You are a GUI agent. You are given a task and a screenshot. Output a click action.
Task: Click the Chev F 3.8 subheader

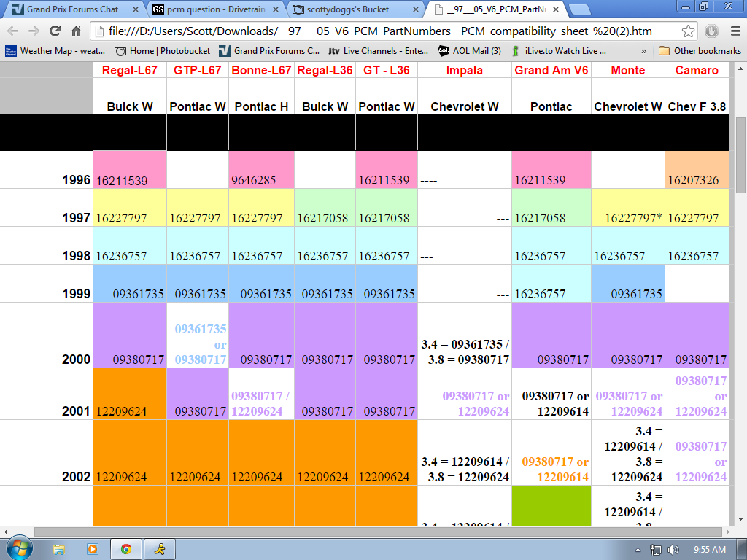click(697, 106)
